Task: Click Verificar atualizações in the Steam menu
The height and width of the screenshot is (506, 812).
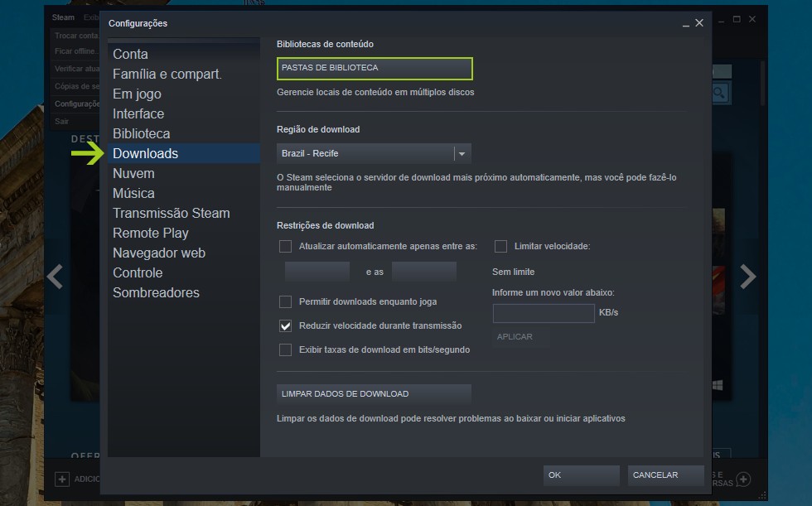Action: 76,69
